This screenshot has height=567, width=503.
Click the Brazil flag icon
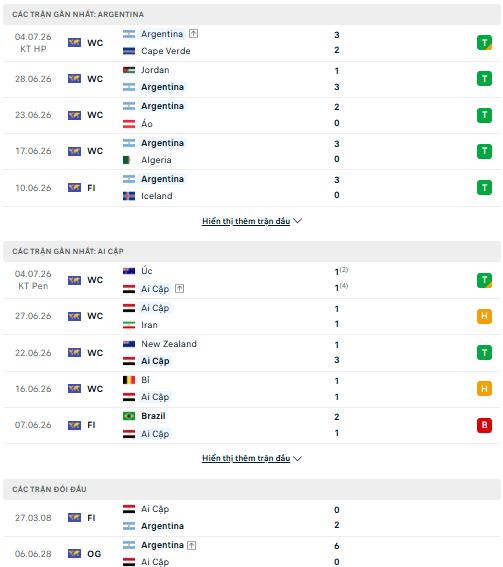coord(129,416)
